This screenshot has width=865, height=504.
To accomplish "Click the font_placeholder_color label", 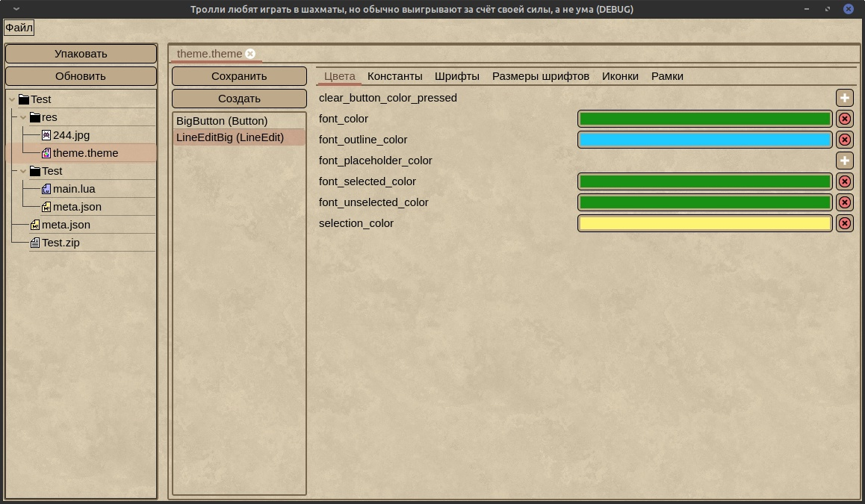I will (x=375, y=161).
